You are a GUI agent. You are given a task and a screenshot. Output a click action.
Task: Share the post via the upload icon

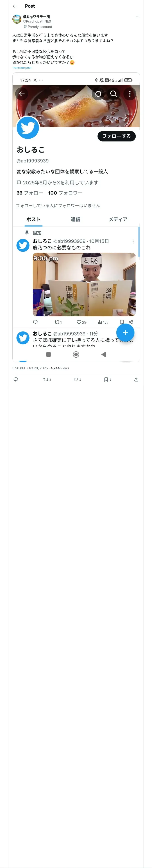tap(136, 379)
